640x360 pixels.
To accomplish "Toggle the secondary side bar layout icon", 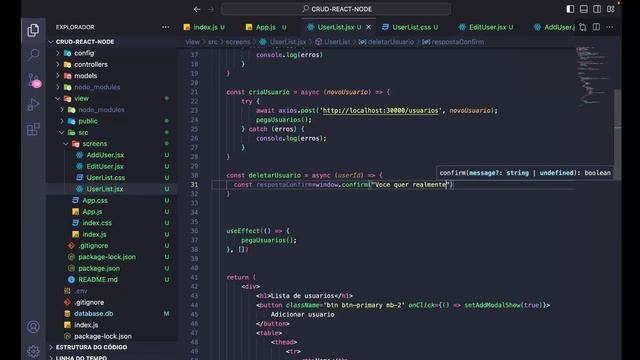I will 597,9.
